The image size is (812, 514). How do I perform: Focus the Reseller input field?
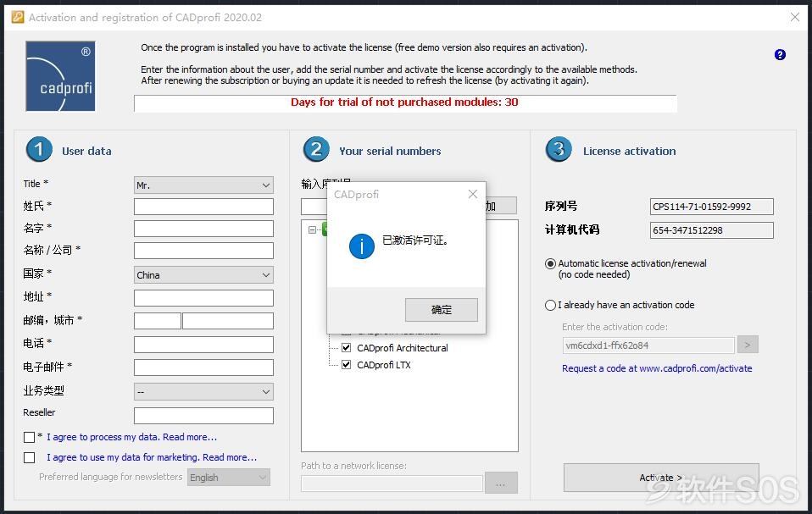click(203, 416)
